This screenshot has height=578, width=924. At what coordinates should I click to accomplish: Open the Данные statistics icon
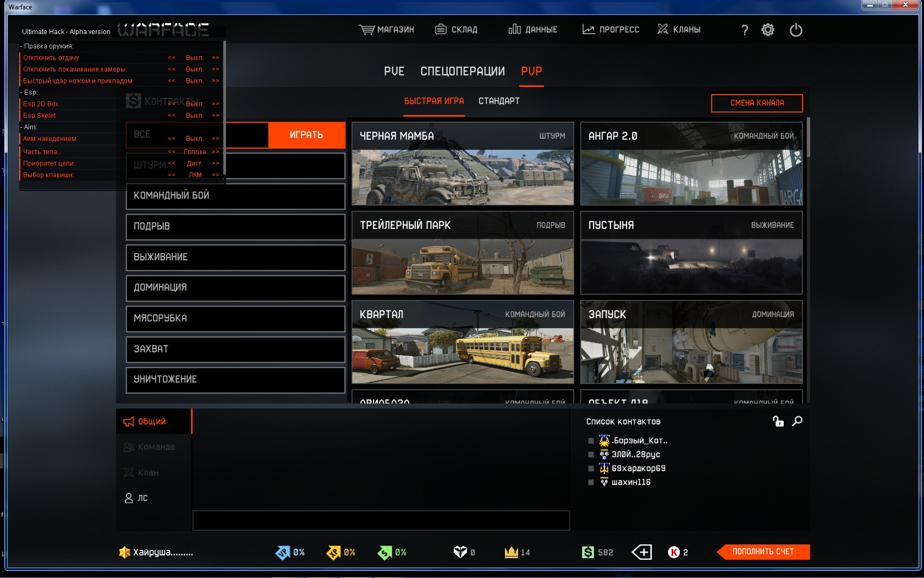tap(514, 29)
